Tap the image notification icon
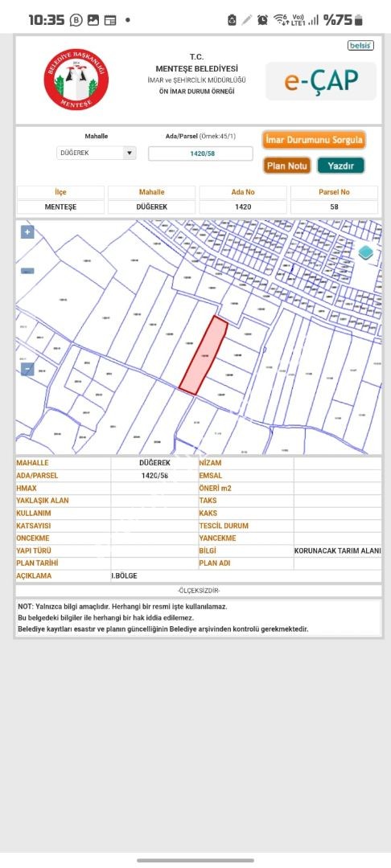This screenshot has width=391, height=868. (93, 20)
